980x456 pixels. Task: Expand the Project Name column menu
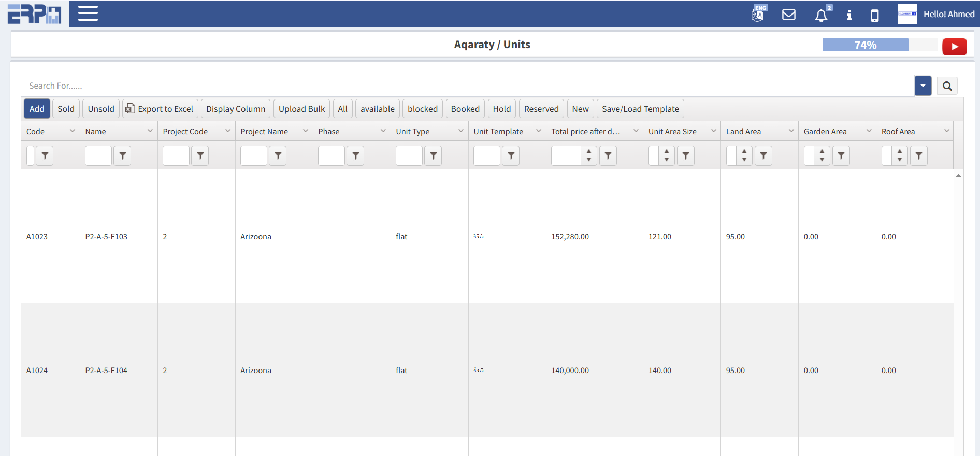(305, 131)
